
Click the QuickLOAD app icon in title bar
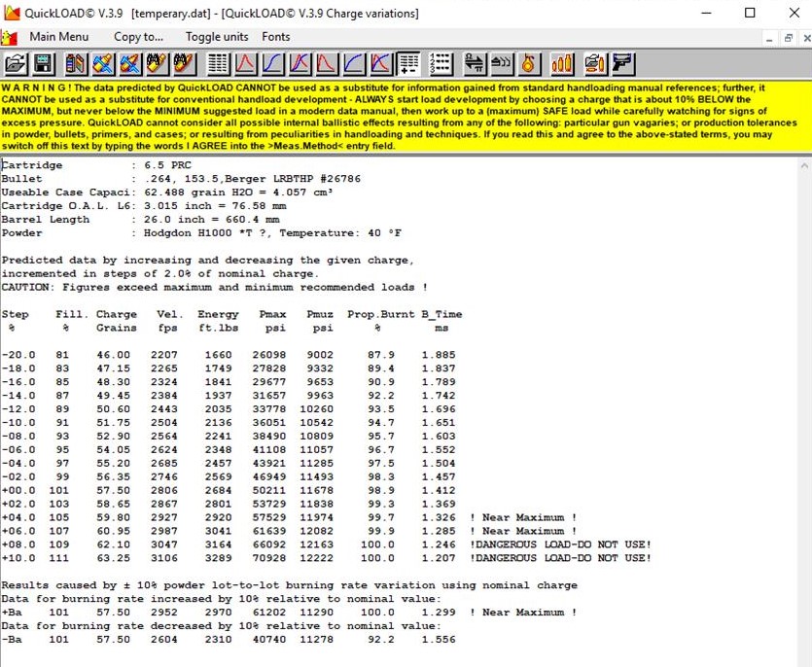11,13
